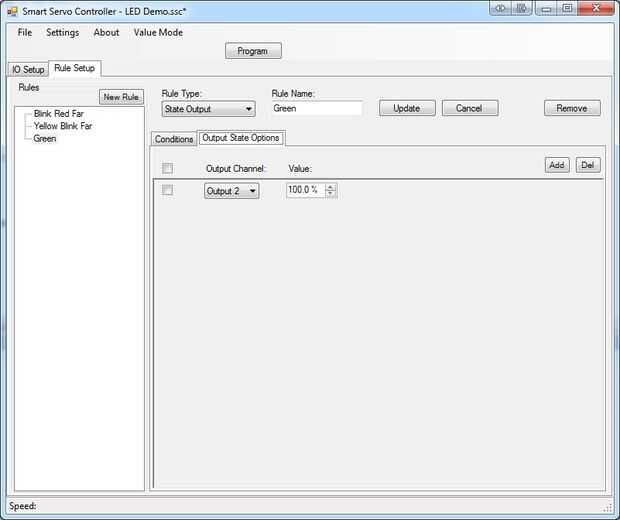Switch to the Conditions tab

[x=174, y=139]
